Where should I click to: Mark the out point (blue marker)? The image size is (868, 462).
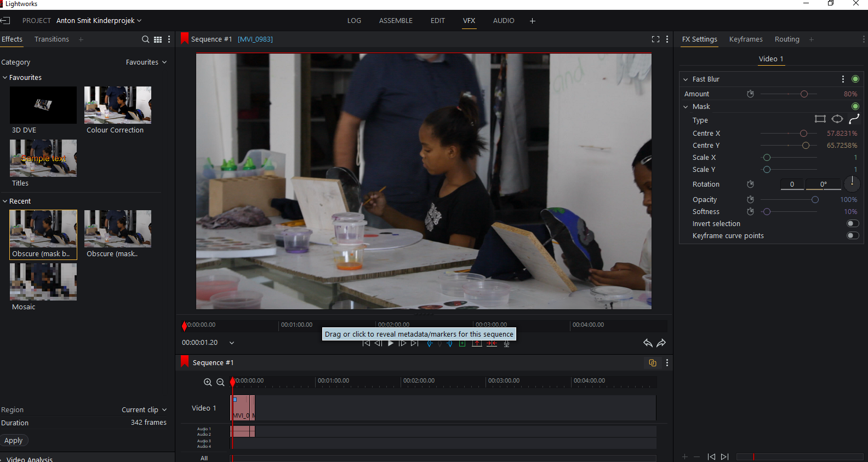[x=449, y=344]
